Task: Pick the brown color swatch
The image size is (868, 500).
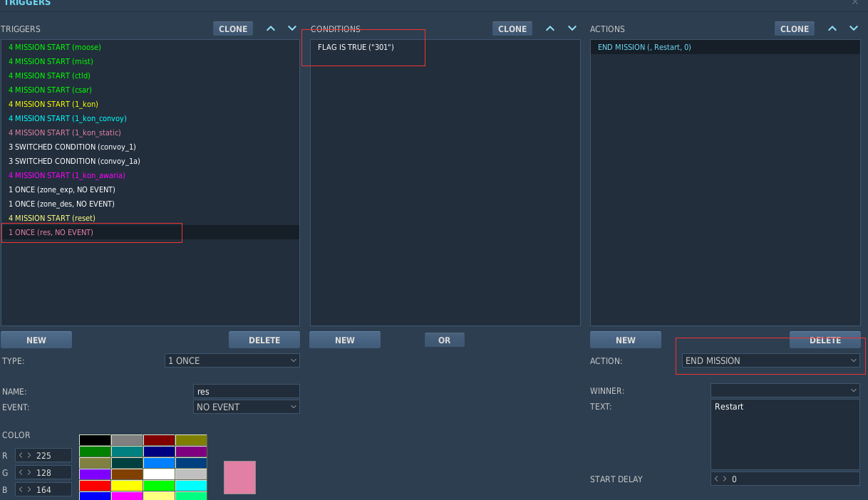Action: tap(127, 474)
